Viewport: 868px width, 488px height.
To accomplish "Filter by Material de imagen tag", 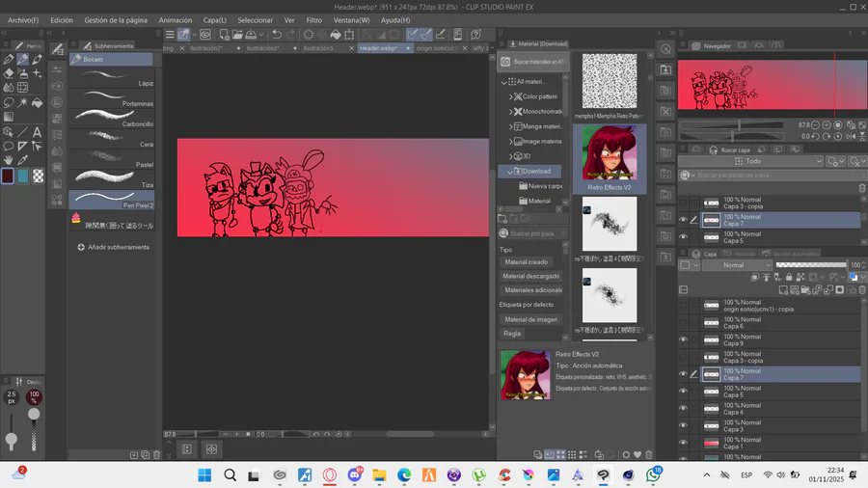I will tap(530, 319).
